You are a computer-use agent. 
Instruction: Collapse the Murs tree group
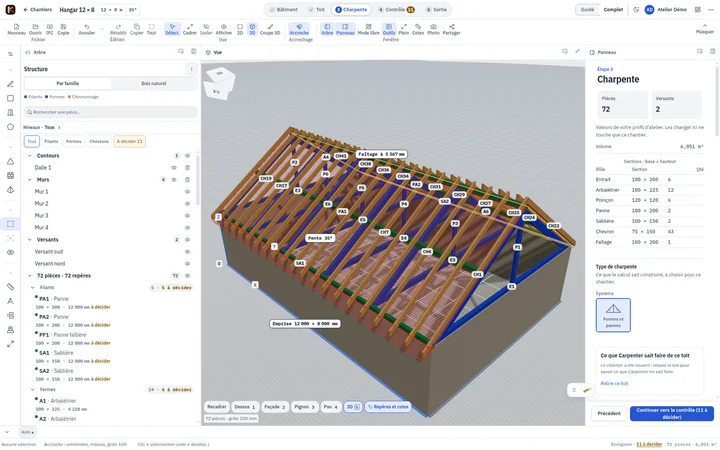30,180
